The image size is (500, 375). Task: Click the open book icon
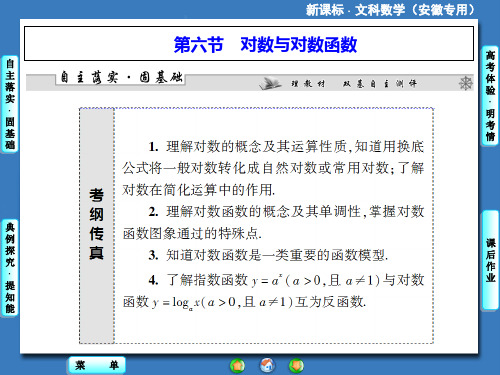[270, 83]
